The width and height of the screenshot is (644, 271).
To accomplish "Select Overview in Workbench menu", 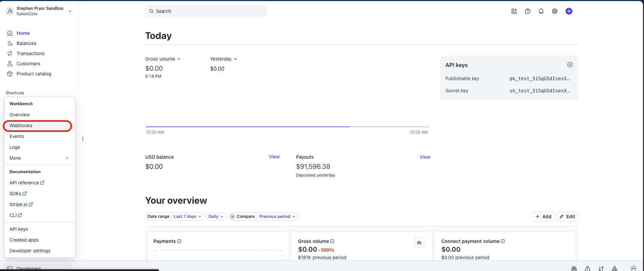I will (40, 115).
